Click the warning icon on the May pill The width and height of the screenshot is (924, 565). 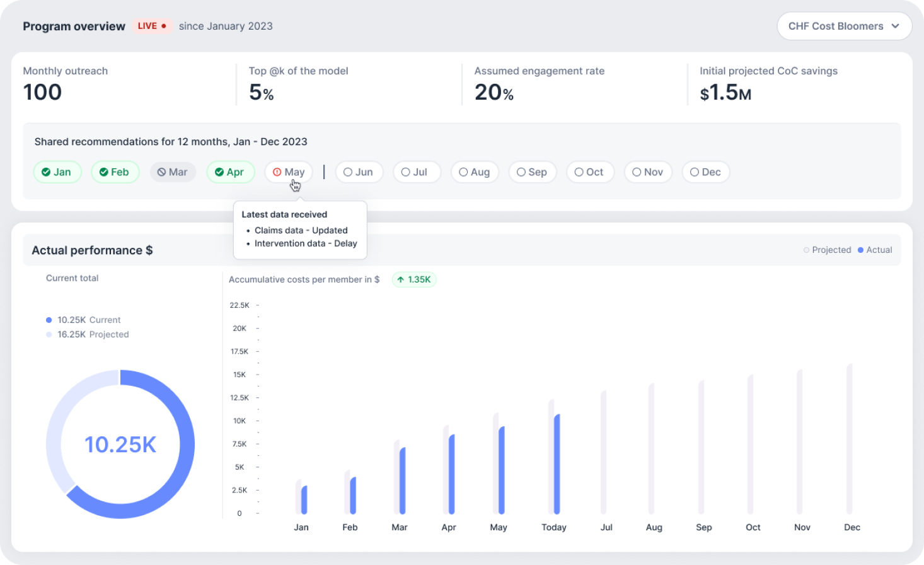(x=276, y=172)
